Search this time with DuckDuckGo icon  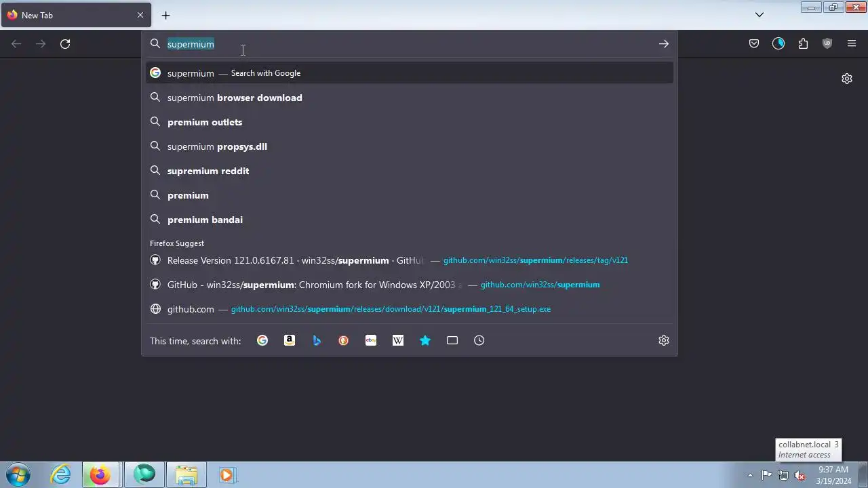tap(344, 341)
